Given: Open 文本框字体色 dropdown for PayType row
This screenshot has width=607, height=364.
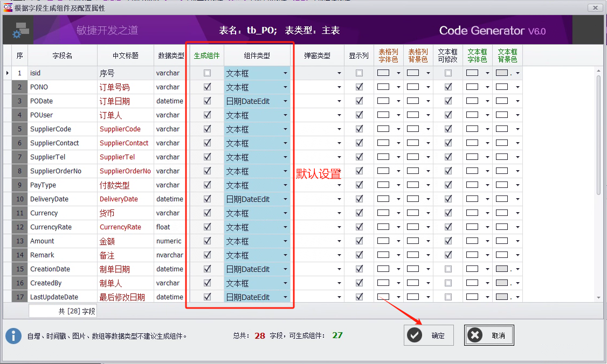Looking at the screenshot, I should click(x=487, y=185).
